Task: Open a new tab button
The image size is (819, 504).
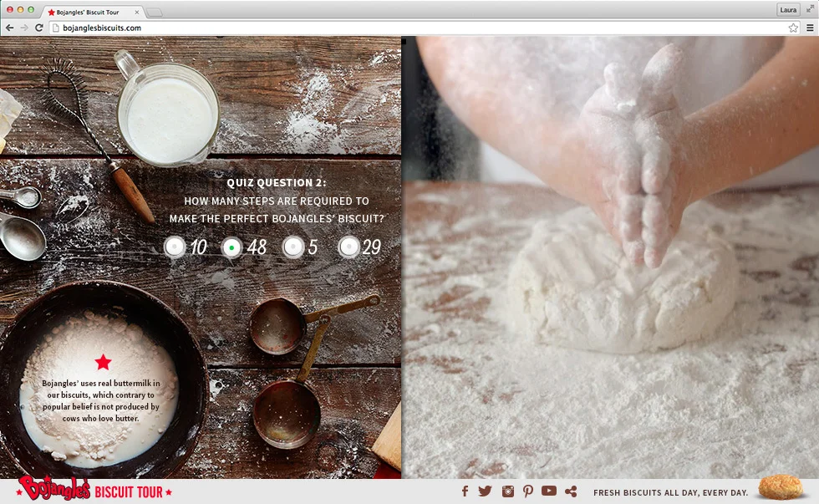Action: pos(155,13)
